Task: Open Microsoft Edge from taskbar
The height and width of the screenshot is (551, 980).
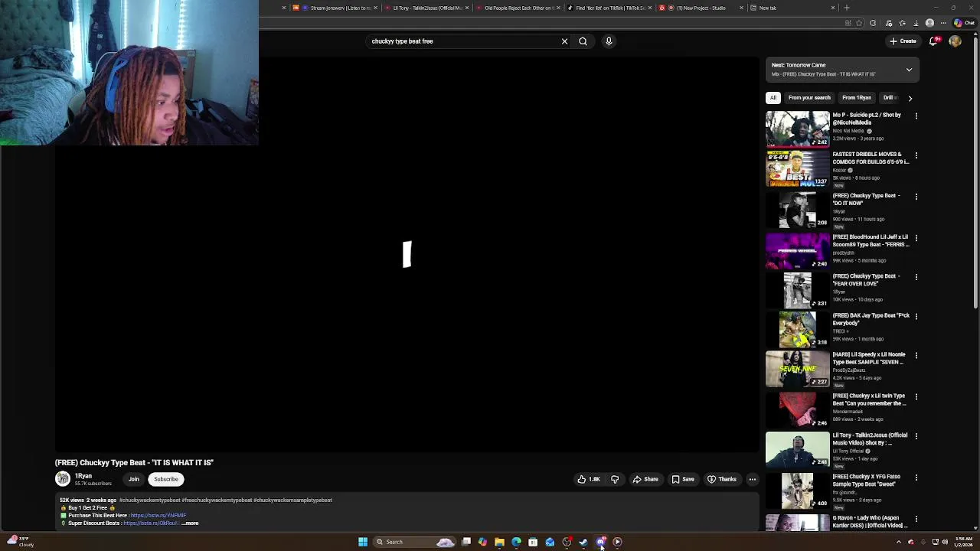Action: point(516,542)
